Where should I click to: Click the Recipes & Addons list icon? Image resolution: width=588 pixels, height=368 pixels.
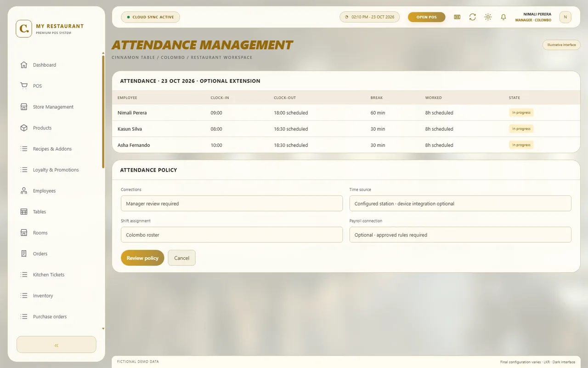24,149
